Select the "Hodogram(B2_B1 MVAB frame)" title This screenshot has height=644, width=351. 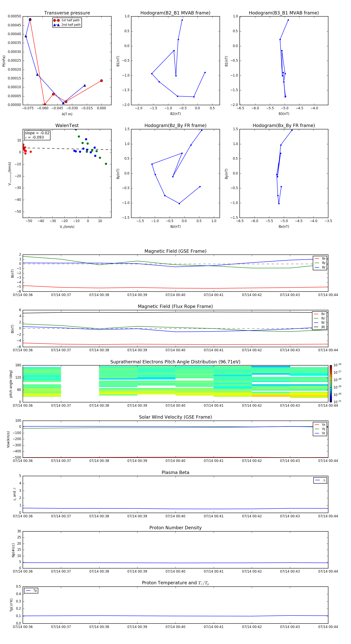175,13
